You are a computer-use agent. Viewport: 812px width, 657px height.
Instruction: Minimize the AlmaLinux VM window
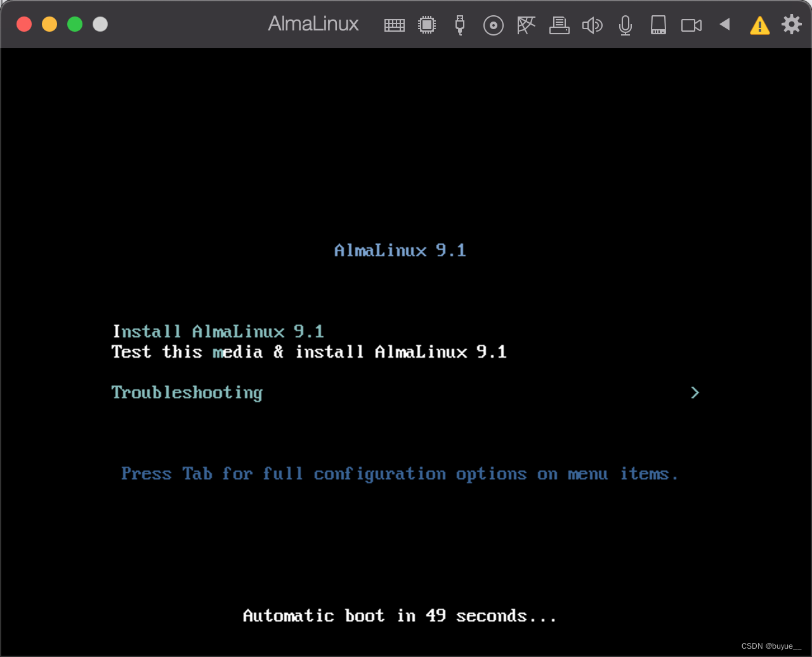[x=49, y=24]
